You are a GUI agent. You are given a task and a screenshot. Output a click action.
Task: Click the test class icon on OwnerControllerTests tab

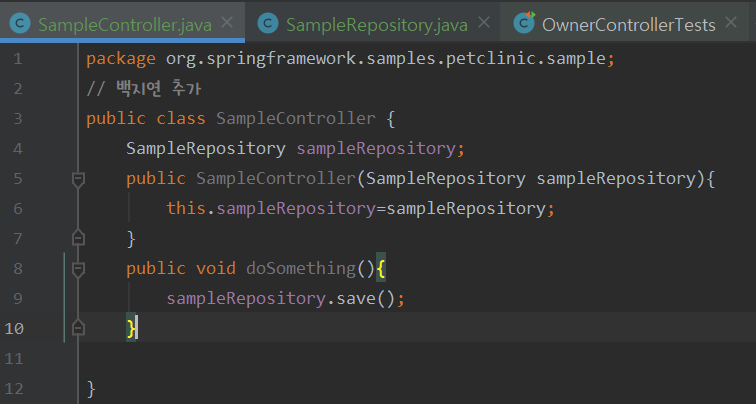(x=524, y=22)
